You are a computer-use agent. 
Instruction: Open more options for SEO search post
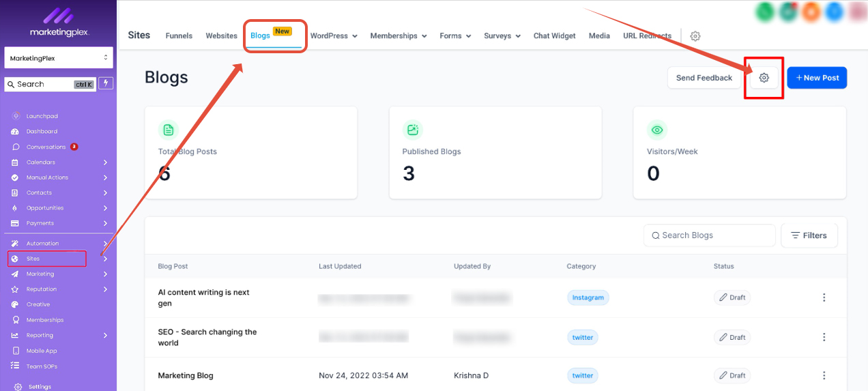(824, 337)
